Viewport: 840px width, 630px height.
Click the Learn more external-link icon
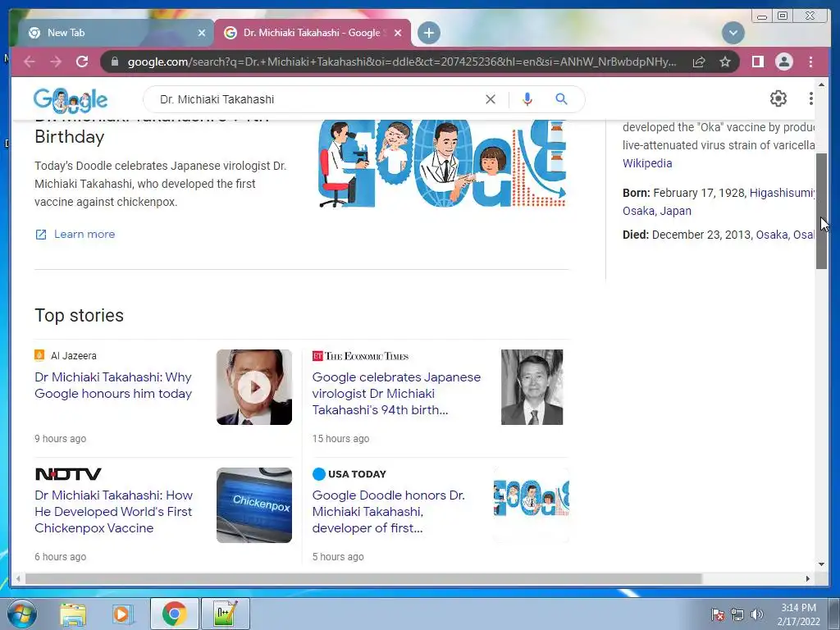tap(41, 234)
